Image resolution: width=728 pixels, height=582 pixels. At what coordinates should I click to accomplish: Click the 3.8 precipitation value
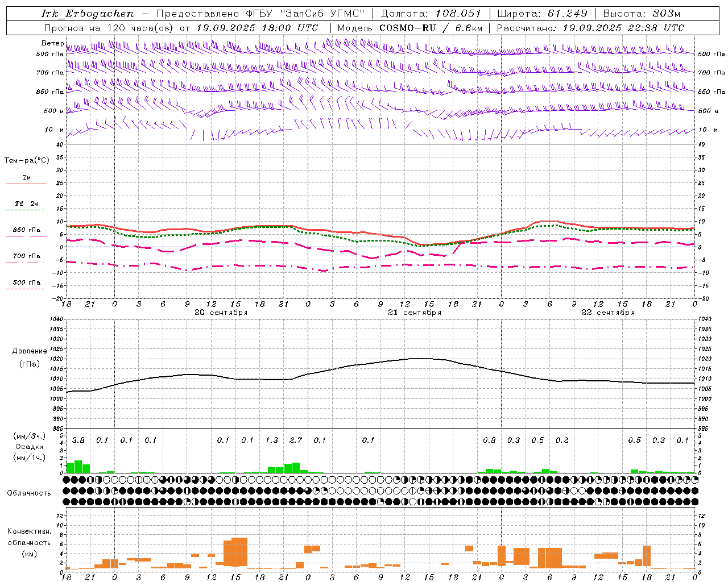(78, 440)
